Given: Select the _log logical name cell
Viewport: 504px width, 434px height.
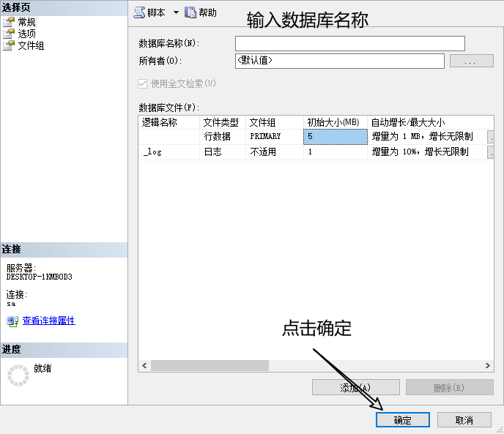Looking at the screenshot, I should point(168,152).
